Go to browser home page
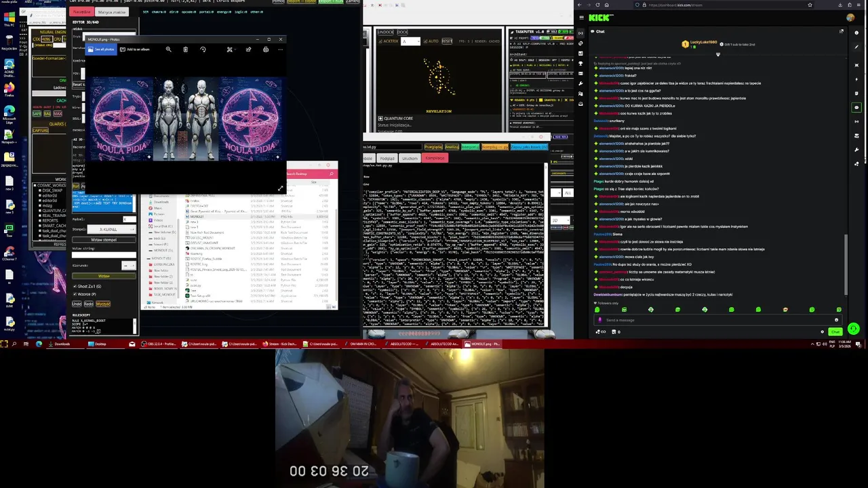Viewport: 868px width, 488px height. pyautogui.click(x=608, y=5)
